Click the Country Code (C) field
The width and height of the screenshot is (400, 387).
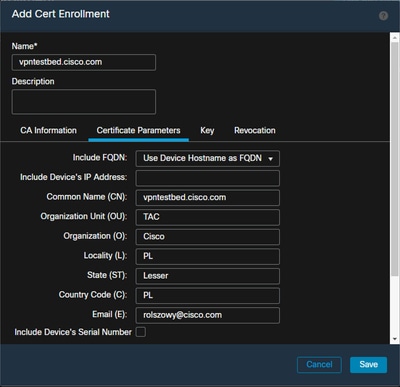point(208,296)
